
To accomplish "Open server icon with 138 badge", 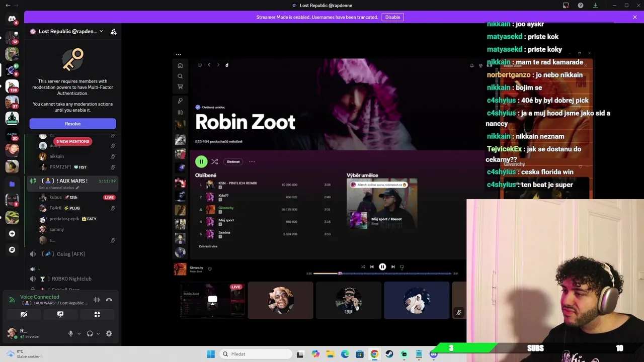I will 12,85.
